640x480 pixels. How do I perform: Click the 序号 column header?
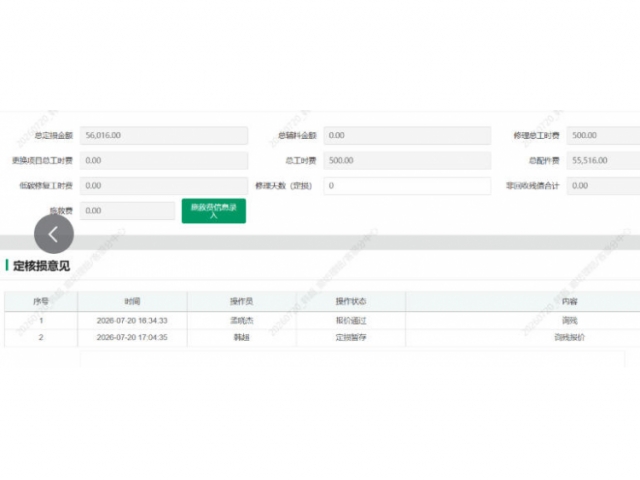pos(41,301)
